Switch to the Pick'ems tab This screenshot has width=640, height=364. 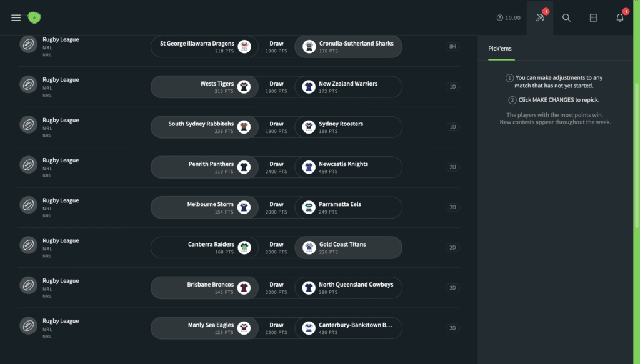501,48
